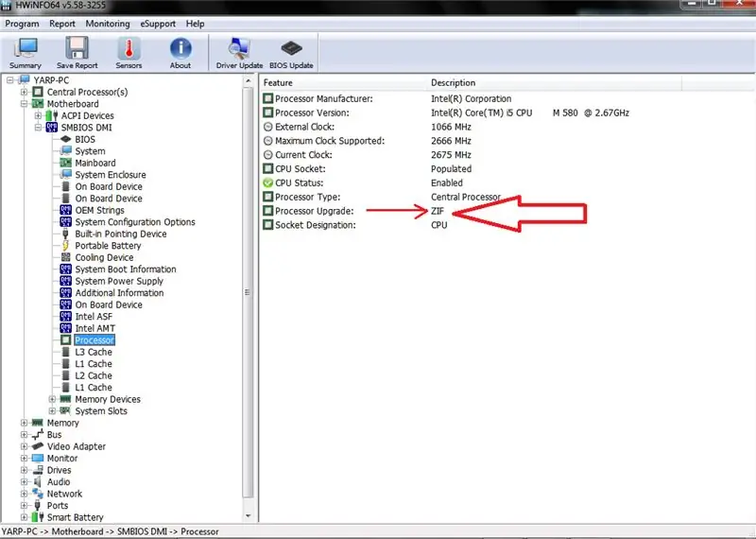
Task: Select the Portable Battery item
Action: coord(108,246)
